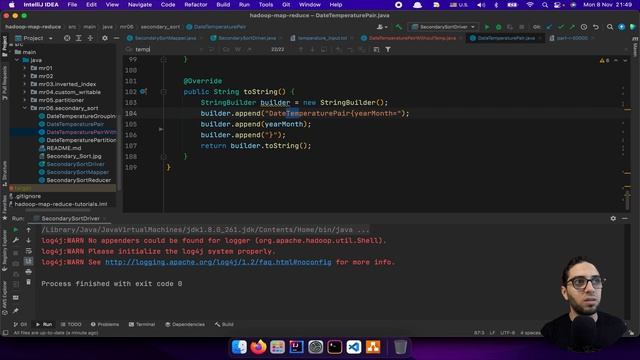The width and height of the screenshot is (640, 360).
Task: Open the Build menu
Action: tap(223, 5)
